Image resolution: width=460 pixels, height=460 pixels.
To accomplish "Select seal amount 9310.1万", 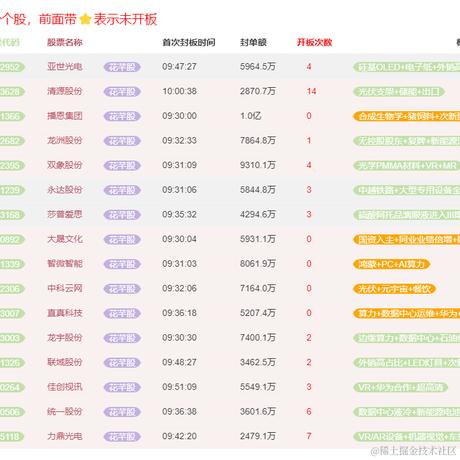I will (x=258, y=165).
